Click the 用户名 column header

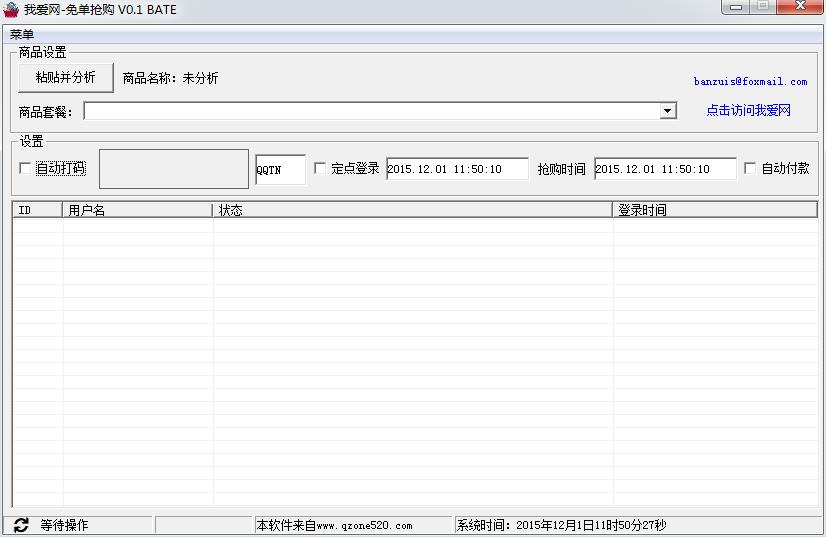click(138, 210)
